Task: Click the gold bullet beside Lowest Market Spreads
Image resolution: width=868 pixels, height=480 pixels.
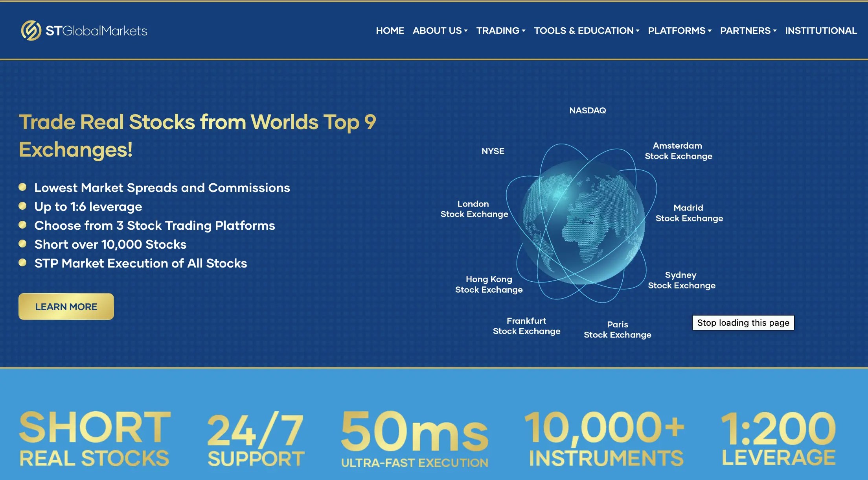Action: [x=22, y=188]
